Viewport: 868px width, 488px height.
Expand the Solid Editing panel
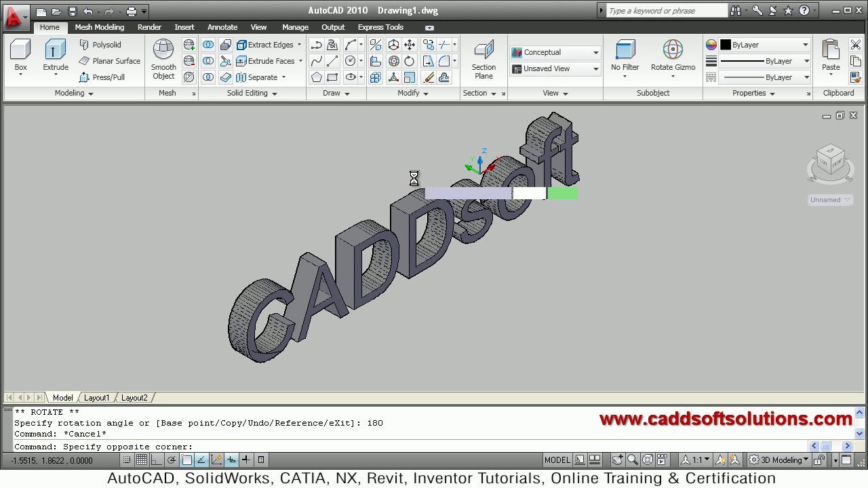tap(252, 94)
